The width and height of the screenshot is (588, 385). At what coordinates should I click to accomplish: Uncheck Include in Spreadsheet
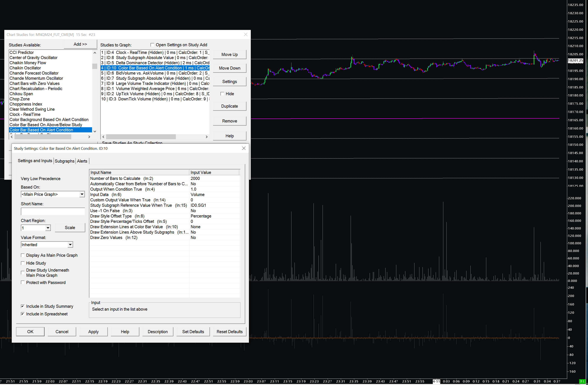click(23, 314)
